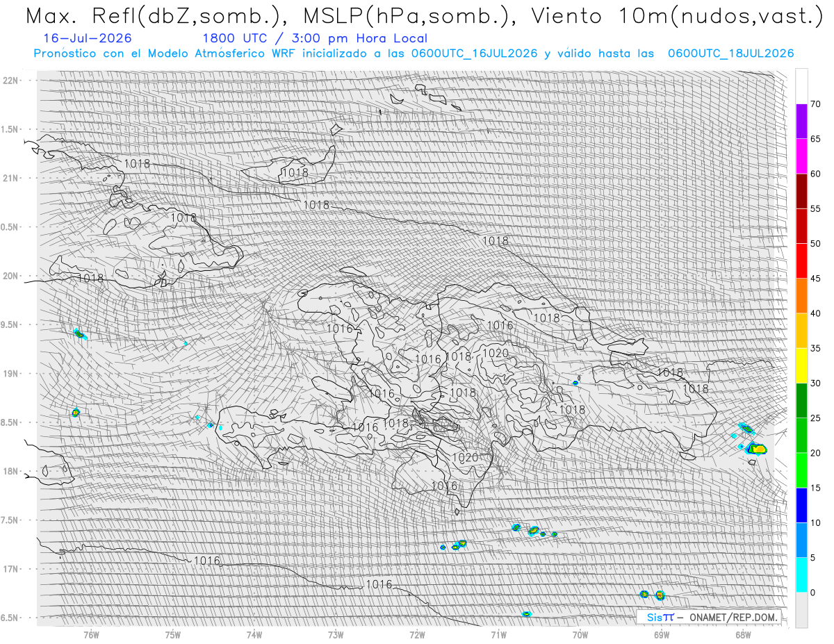This screenshot has width=834, height=644.
Task: Click the longitude axis label '68W'
Action: point(743,634)
